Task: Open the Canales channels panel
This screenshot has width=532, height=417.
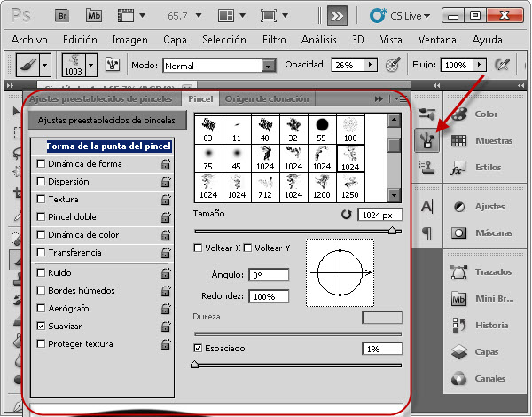Action: [478, 378]
